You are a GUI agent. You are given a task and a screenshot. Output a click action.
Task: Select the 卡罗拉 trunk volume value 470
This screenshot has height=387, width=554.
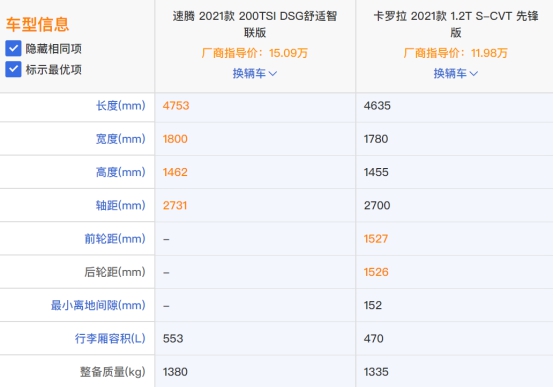click(x=373, y=339)
